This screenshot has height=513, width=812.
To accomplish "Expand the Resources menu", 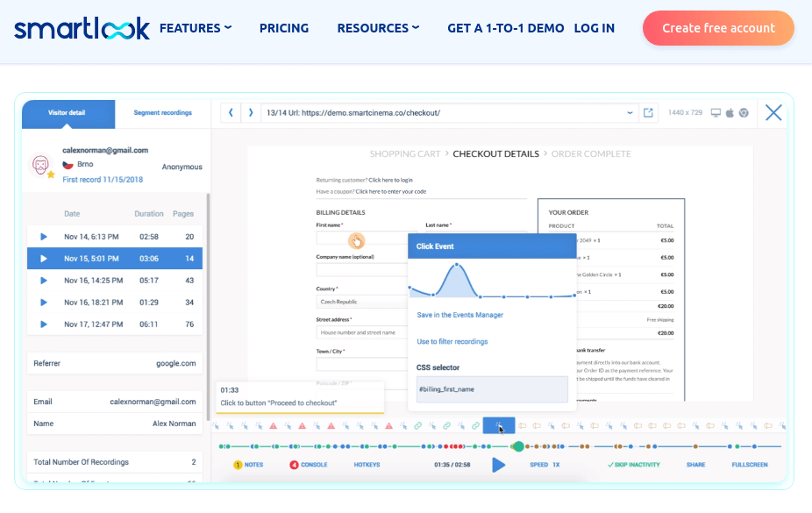I will 378,28.
